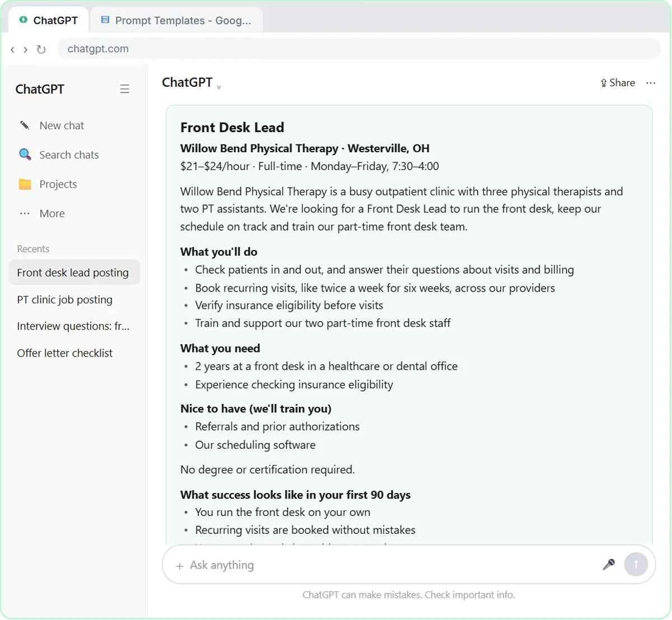Open the three-dot conversation options menu
672x620 pixels.
point(650,83)
